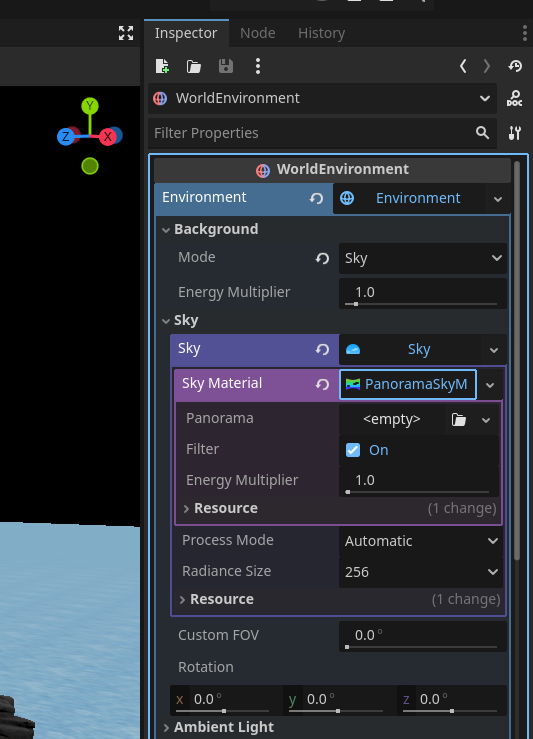Adjust the Custom FOV slider
This screenshot has height=739, width=533.
click(x=422, y=647)
